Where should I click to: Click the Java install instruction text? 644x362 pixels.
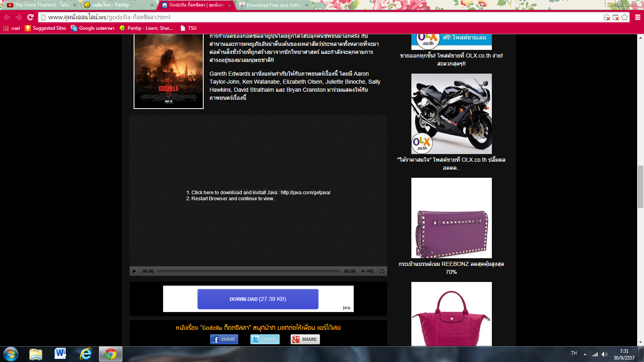pos(258,195)
